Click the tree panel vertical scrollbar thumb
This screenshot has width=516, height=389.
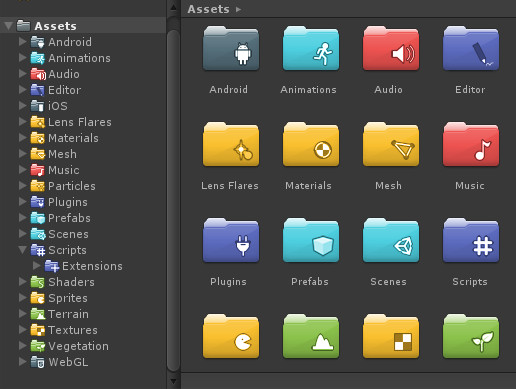click(173, 200)
